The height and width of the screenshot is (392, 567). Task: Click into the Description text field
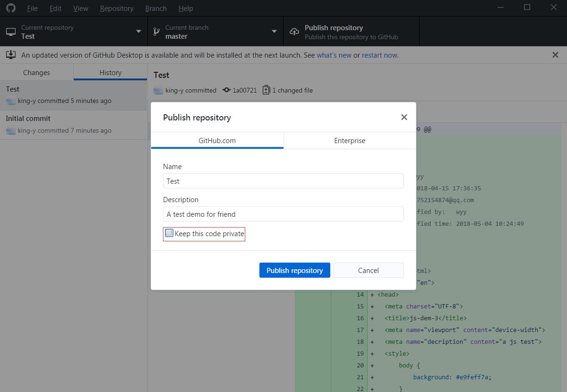283,214
